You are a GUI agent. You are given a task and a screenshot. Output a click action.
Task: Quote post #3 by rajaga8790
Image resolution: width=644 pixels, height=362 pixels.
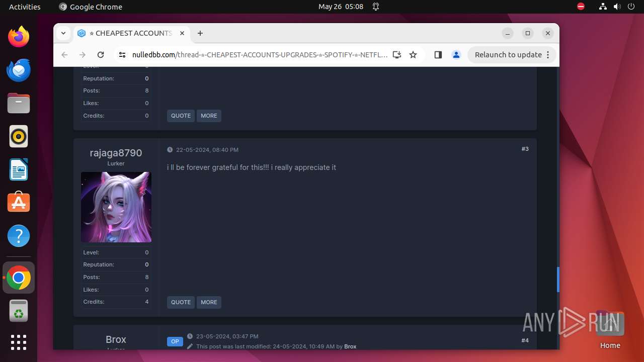coord(181,302)
